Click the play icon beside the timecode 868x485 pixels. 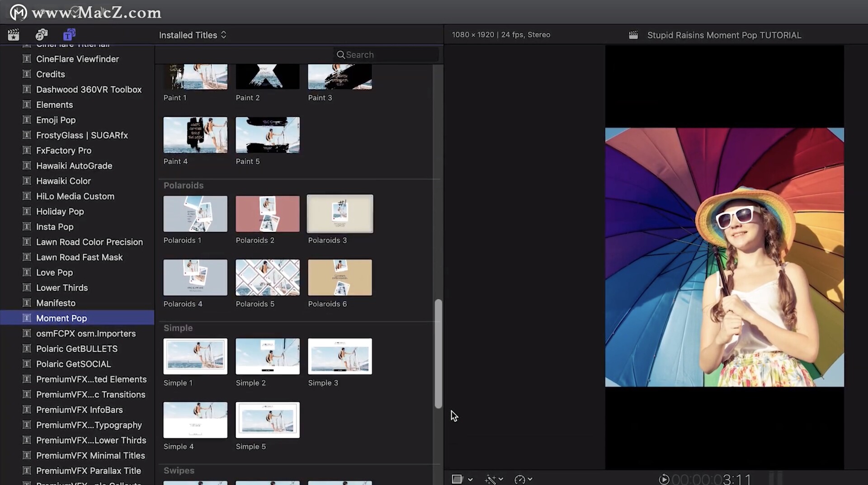(664, 479)
